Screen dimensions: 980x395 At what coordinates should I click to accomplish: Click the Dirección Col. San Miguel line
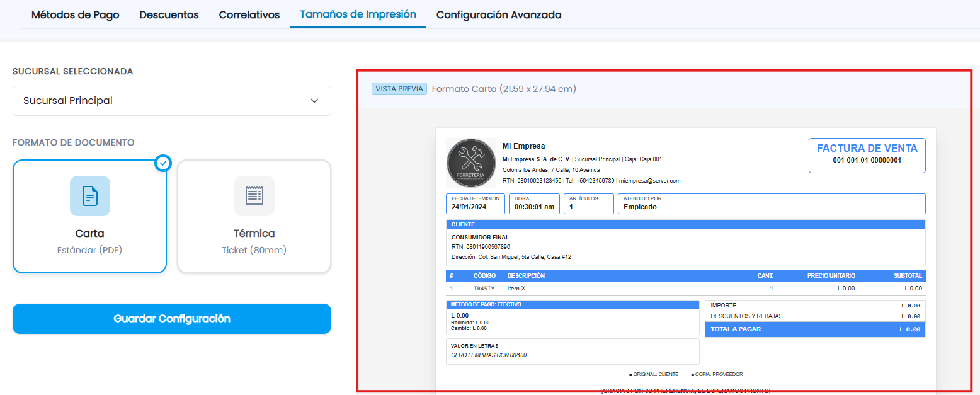pyautogui.click(x=511, y=257)
